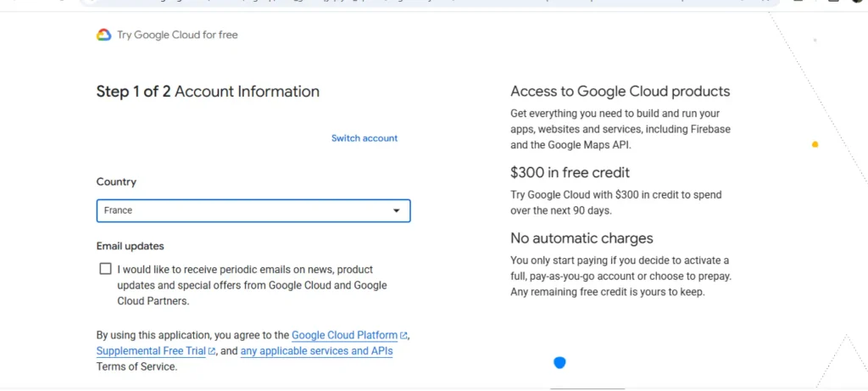Click the Step 1 of 2 Account Information heading
The width and height of the screenshot is (868, 391).
point(208,92)
